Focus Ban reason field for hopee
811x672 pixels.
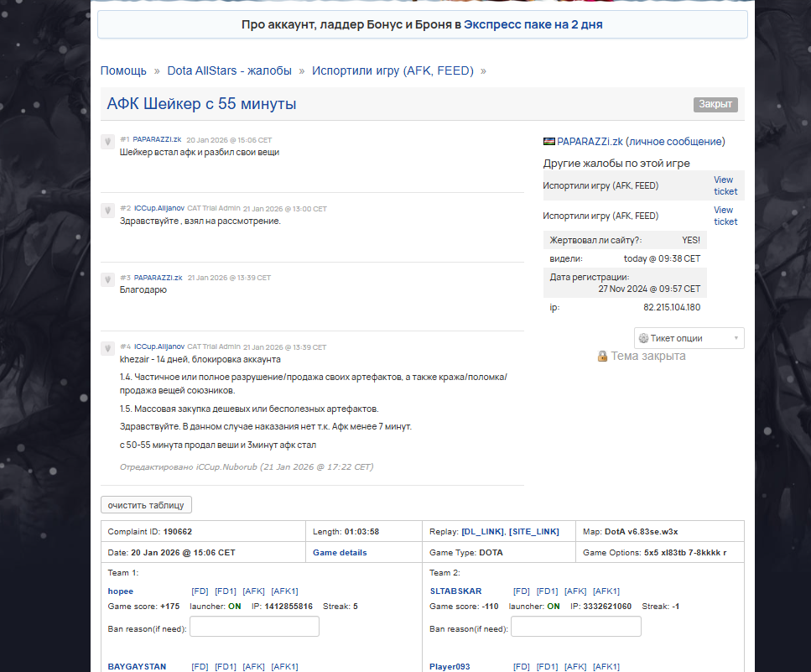[254, 627]
